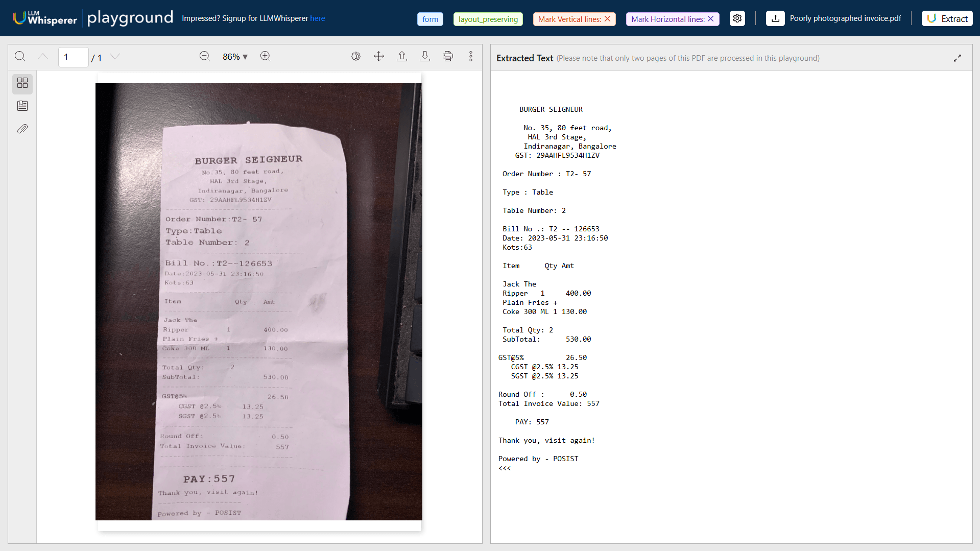Switch to form mode
This screenshot has height=551, width=980.
(x=429, y=19)
